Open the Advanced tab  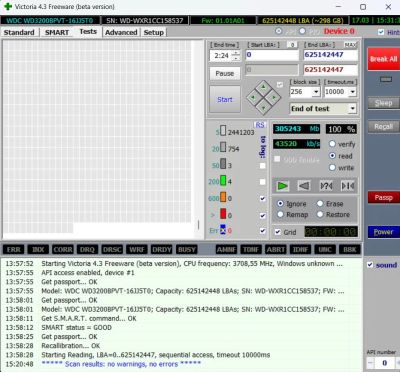[x=121, y=32]
